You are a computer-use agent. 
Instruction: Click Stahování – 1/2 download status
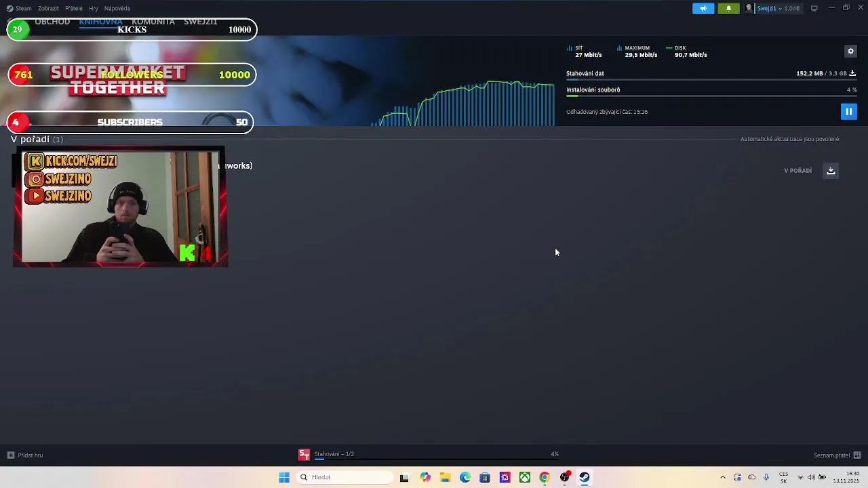point(334,453)
